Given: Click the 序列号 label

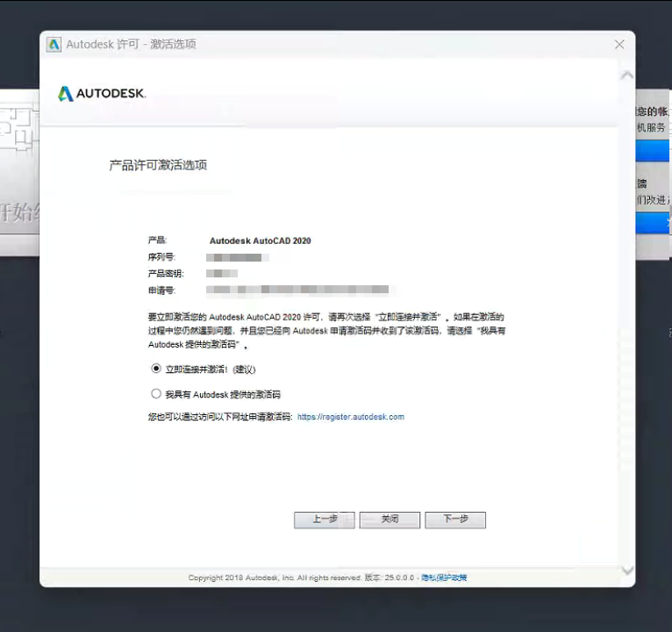Looking at the screenshot, I should click(x=161, y=257).
